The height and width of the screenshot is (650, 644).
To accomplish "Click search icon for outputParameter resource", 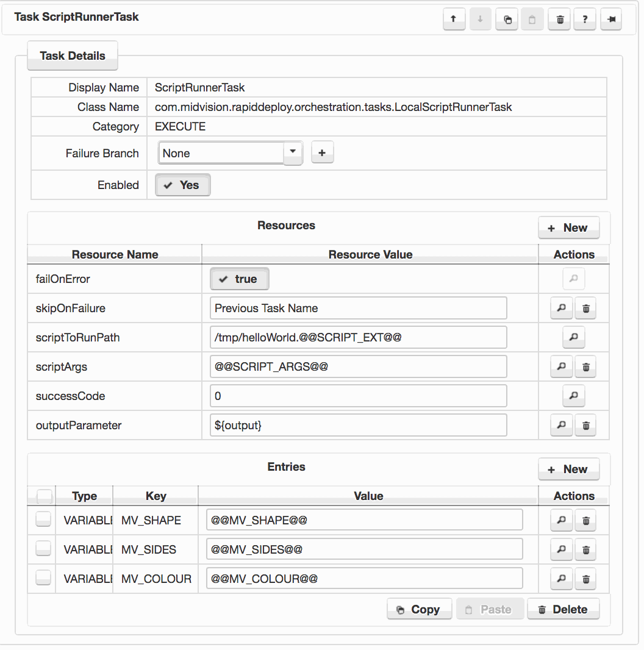I will [561, 425].
